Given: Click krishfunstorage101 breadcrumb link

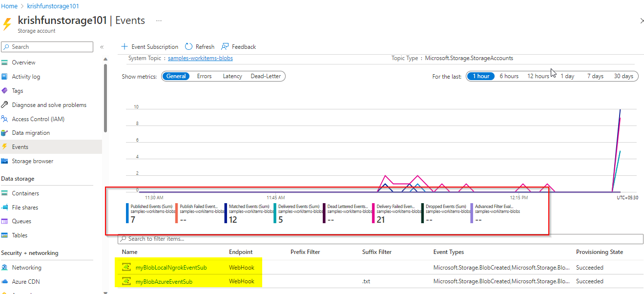Looking at the screenshot, I should point(53,6).
